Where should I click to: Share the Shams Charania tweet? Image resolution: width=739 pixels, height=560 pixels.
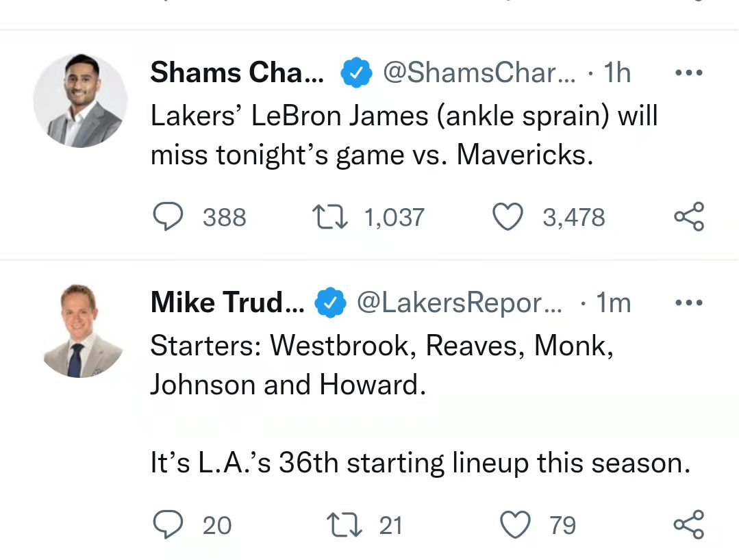coord(689,216)
